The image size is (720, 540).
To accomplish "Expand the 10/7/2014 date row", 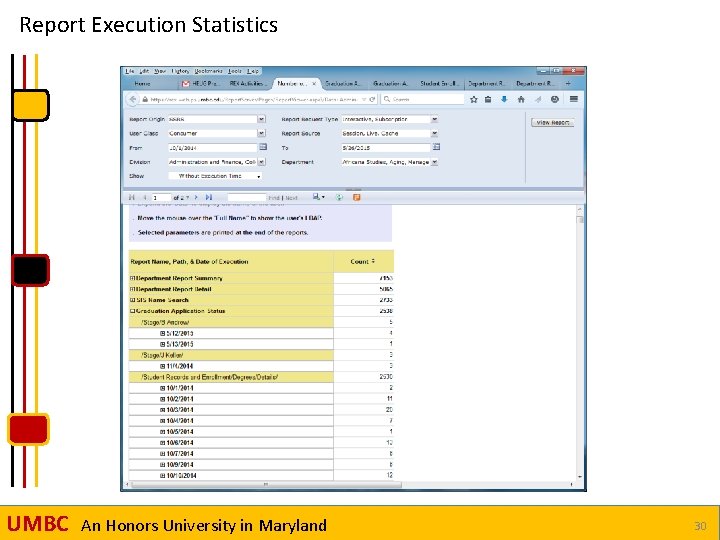I will [163, 454].
